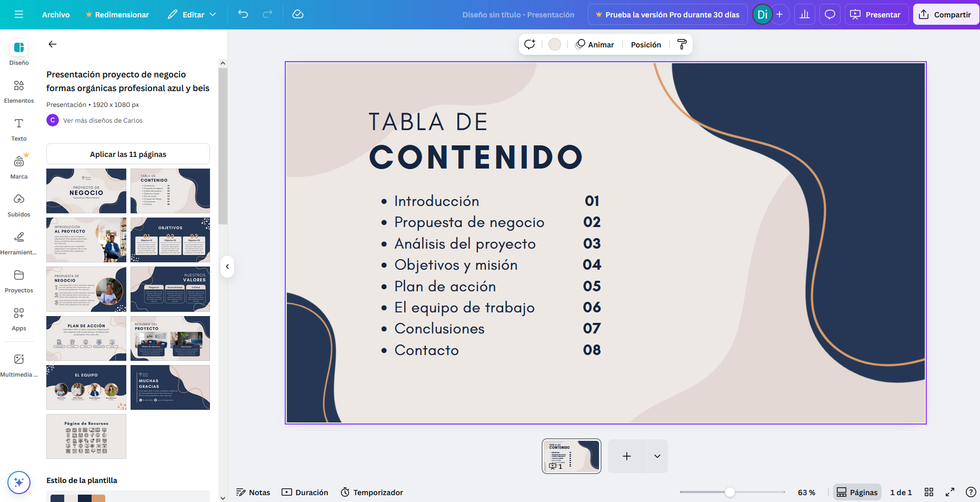Click the beige background color swatch
The height and width of the screenshot is (502, 980).
554,45
